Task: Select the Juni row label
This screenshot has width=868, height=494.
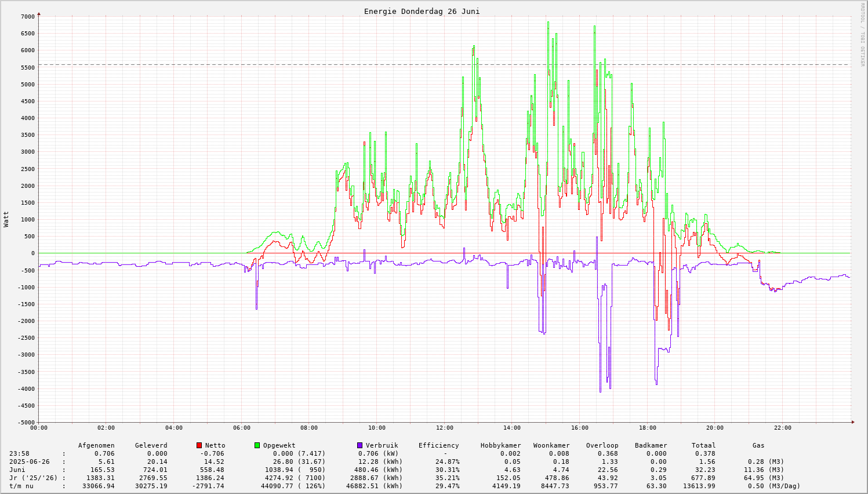Action: pos(17,470)
